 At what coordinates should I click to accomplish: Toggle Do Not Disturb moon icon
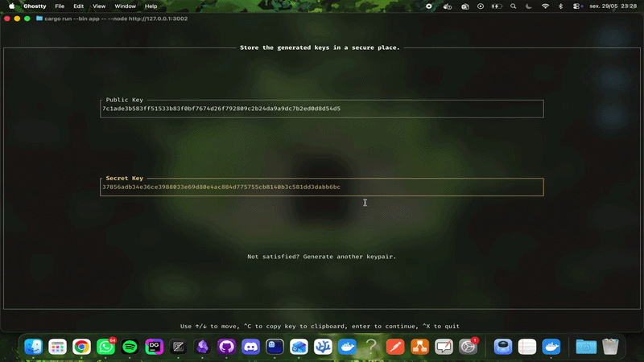(529, 6)
